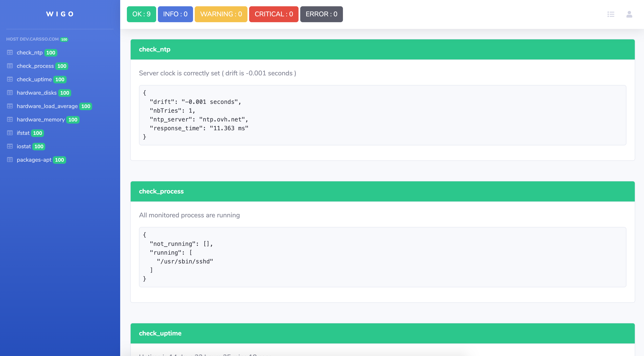
Task: Click the check_ntp sidebar icon
Action: coord(10,52)
